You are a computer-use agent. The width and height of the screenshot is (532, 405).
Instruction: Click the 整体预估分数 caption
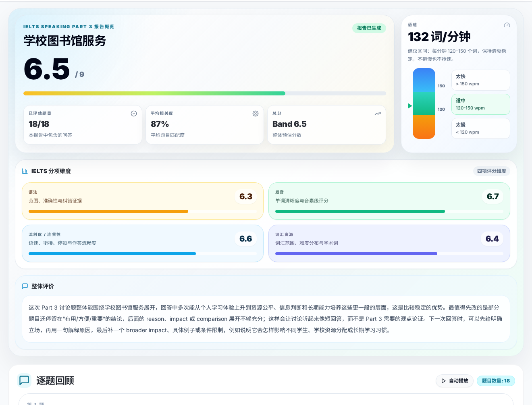(x=287, y=135)
